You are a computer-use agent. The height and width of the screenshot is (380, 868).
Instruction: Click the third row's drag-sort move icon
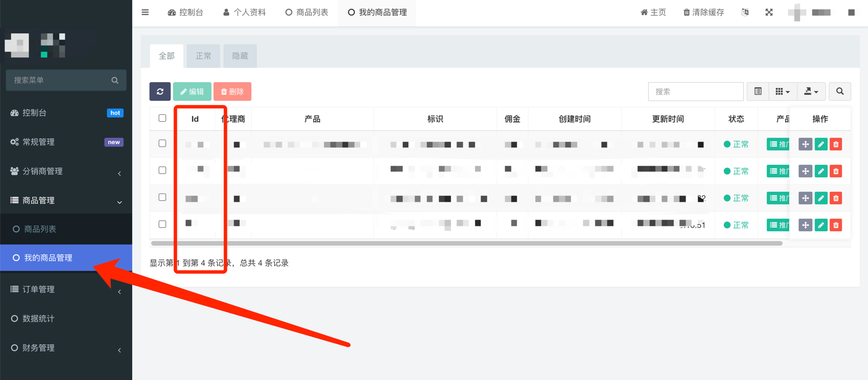coord(805,198)
